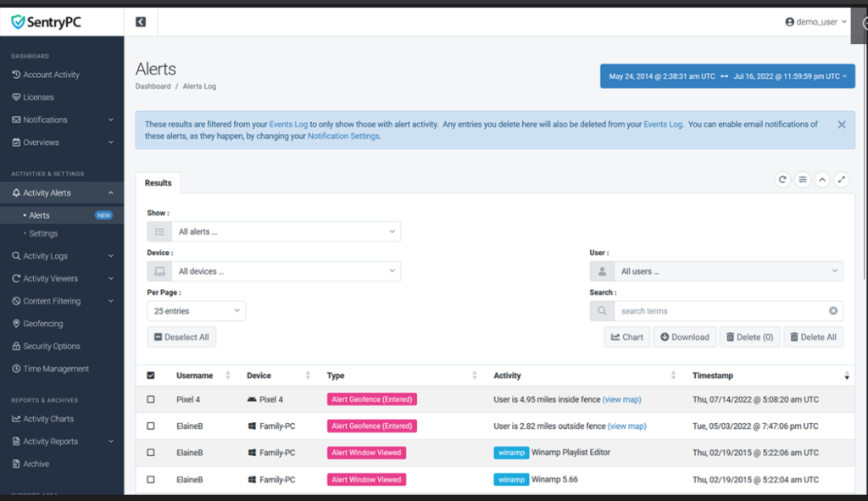Tick the checkbox for the Winamp Playlist Editor row

[151, 453]
